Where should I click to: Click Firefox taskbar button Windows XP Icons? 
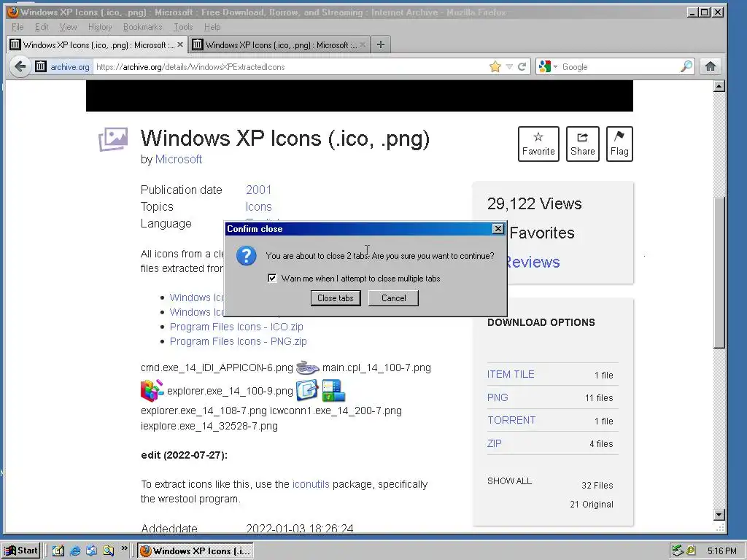tap(196, 551)
